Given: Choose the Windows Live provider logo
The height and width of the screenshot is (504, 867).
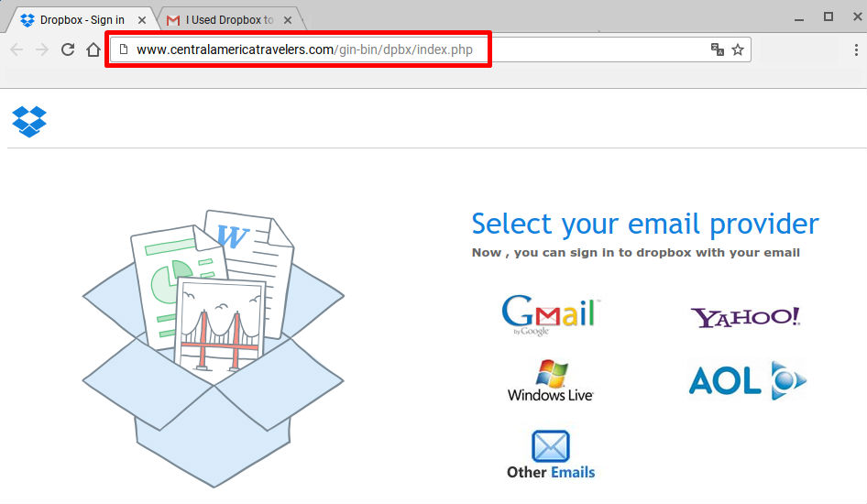Looking at the screenshot, I should (550, 381).
